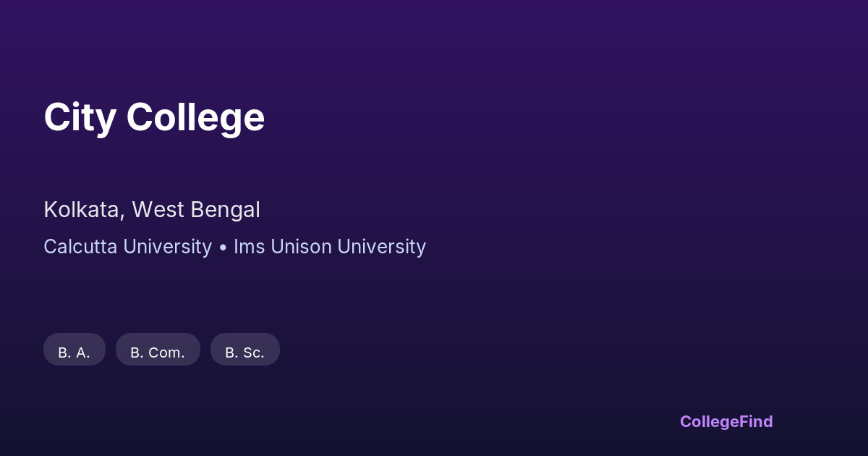Click Find in the CollegeFind logo

(756, 421)
